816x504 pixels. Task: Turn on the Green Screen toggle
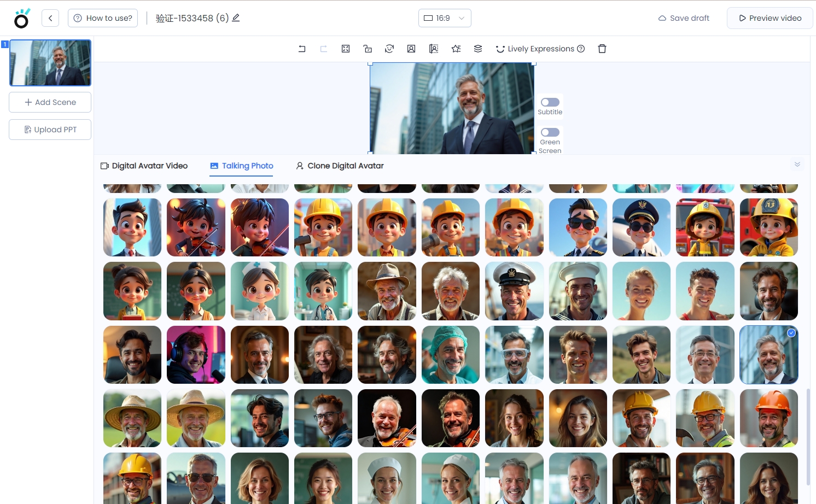pos(550,132)
